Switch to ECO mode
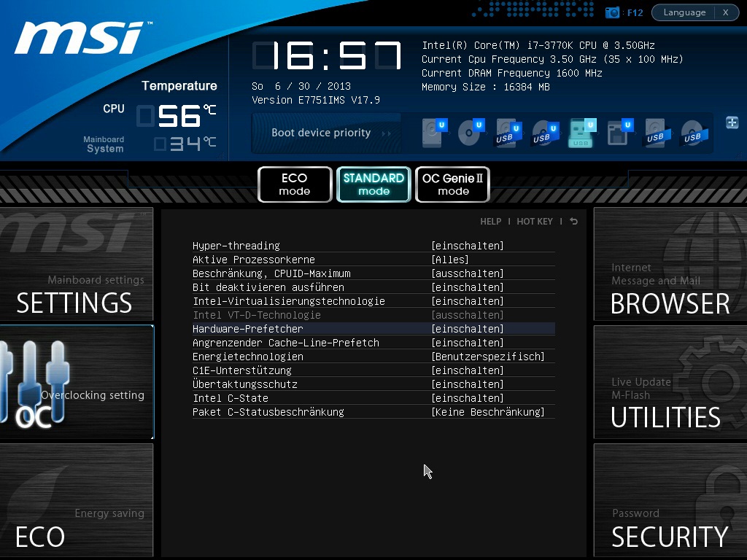 pyautogui.click(x=295, y=184)
